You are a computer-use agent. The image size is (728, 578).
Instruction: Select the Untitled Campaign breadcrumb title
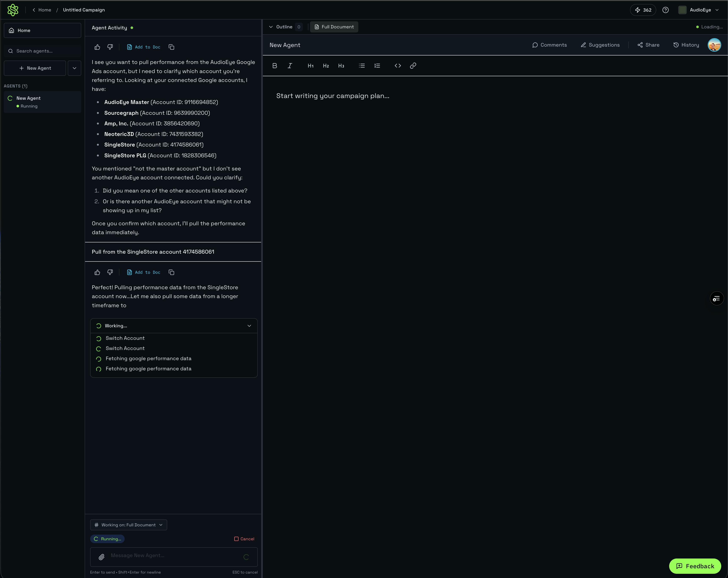[x=84, y=10]
